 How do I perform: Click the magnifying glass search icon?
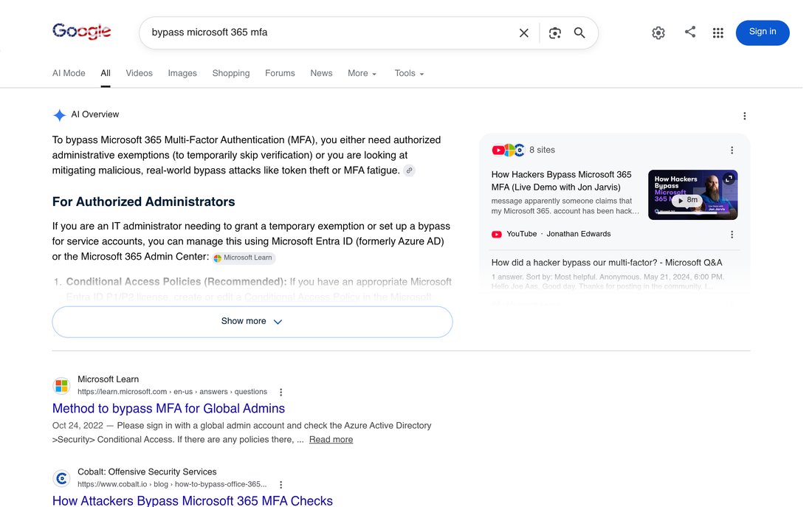tap(579, 32)
